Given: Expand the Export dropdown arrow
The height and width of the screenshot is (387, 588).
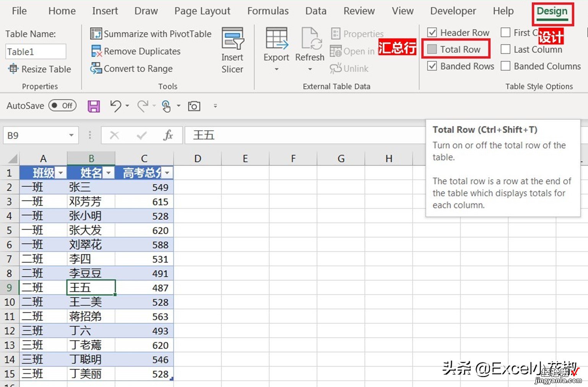Looking at the screenshot, I should [x=276, y=69].
